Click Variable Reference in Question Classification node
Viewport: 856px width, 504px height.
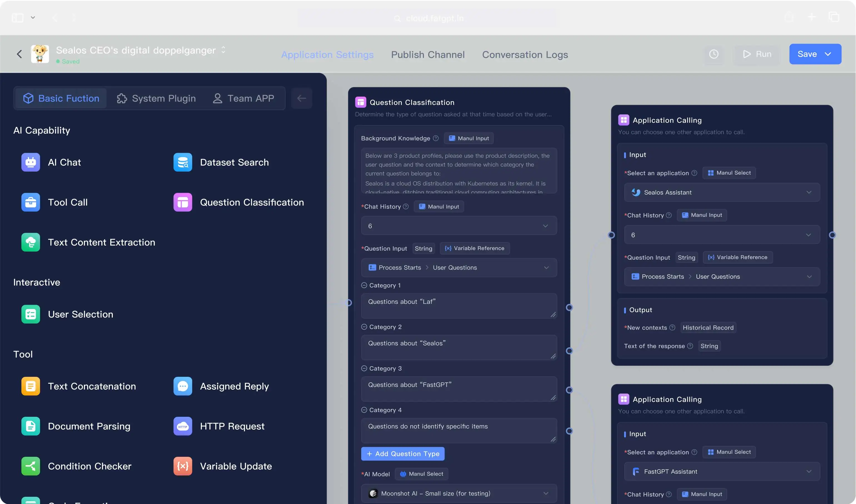(x=475, y=248)
